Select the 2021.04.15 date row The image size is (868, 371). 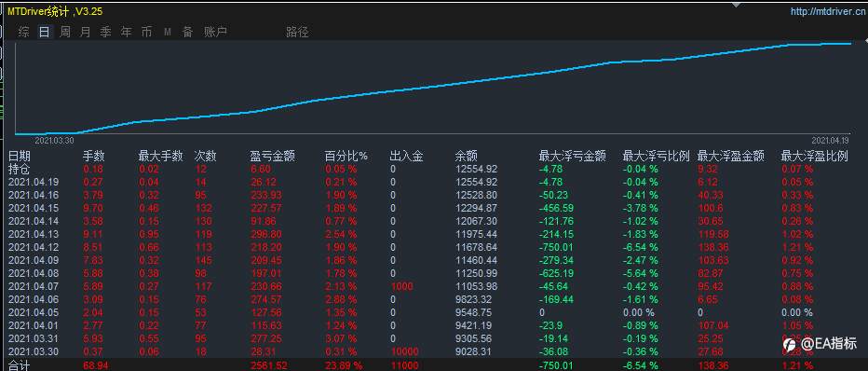click(34, 208)
